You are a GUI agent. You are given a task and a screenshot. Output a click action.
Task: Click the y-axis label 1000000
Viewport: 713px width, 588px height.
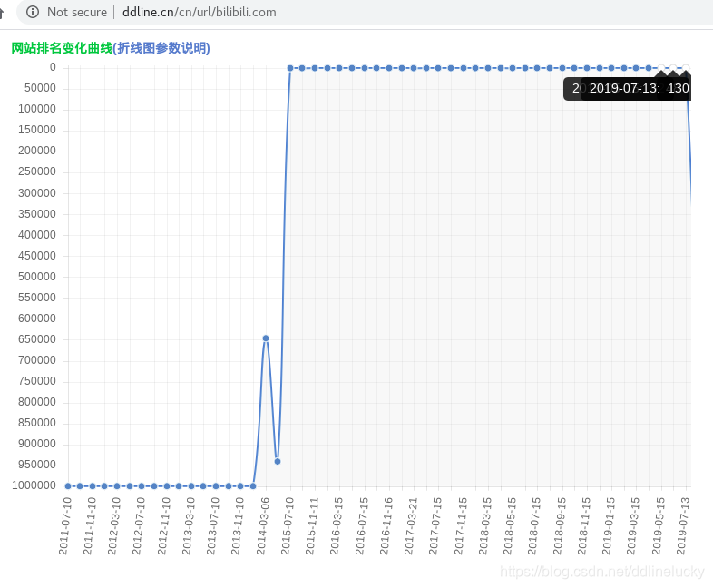[34, 485]
